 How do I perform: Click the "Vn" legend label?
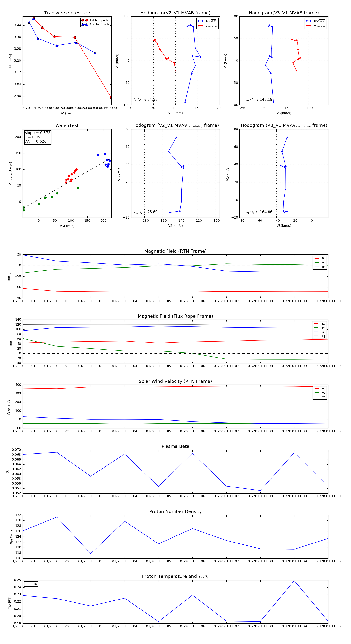tap(324, 397)
